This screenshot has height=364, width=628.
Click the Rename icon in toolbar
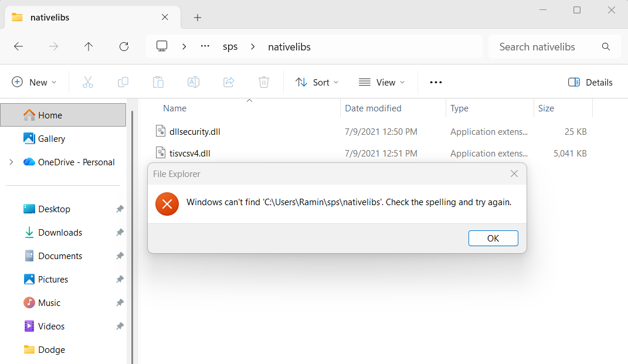(194, 82)
